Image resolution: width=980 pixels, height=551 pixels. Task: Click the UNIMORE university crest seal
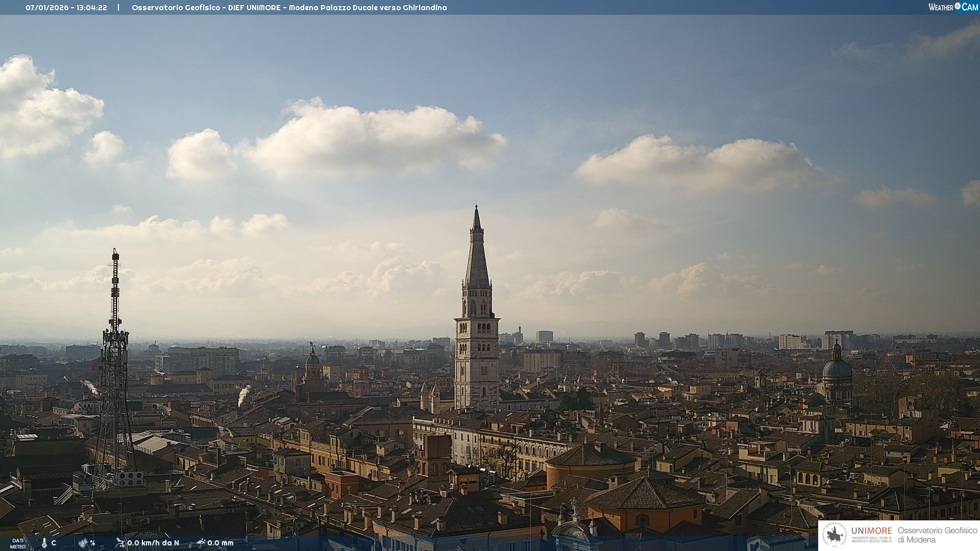[x=835, y=535]
